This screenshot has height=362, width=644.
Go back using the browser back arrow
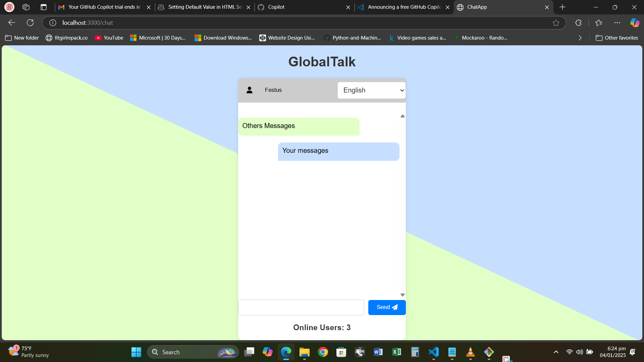click(x=12, y=23)
